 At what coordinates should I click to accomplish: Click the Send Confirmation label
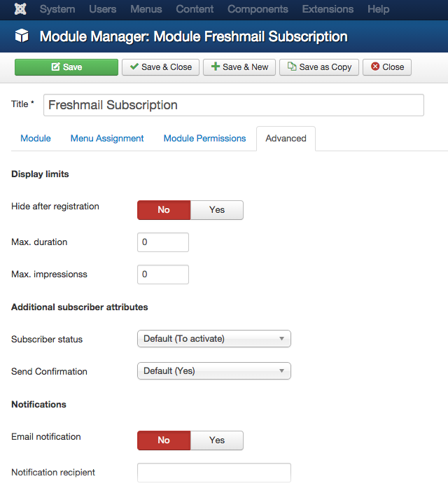[49, 372]
